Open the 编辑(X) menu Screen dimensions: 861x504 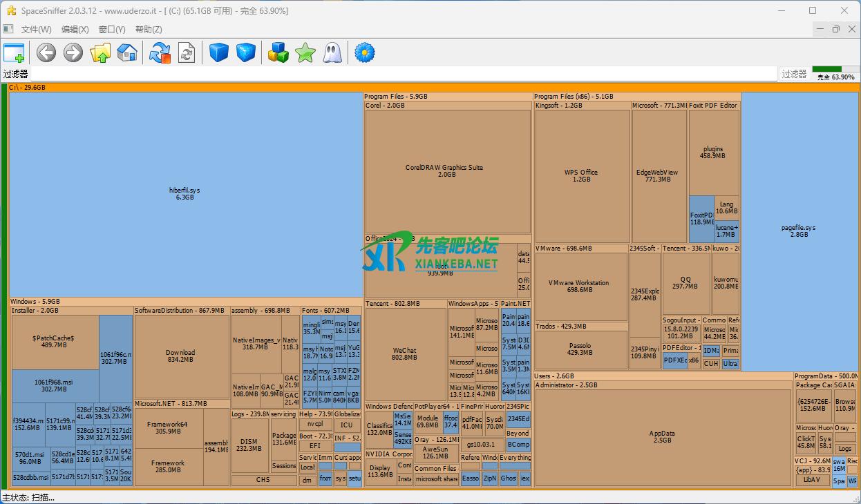[75, 30]
